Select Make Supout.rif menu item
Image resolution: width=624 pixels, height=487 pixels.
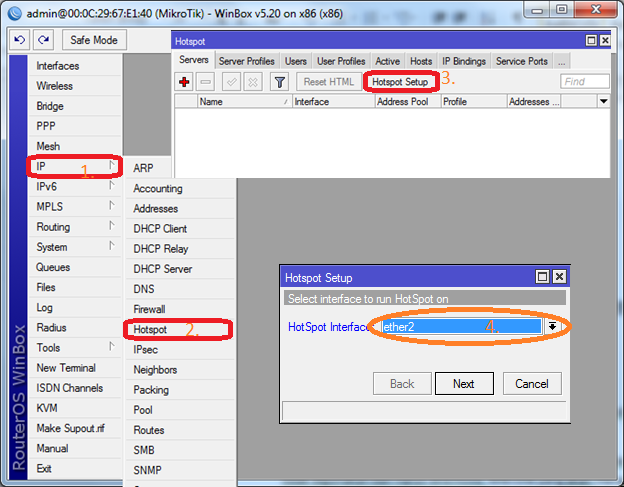tap(75, 428)
